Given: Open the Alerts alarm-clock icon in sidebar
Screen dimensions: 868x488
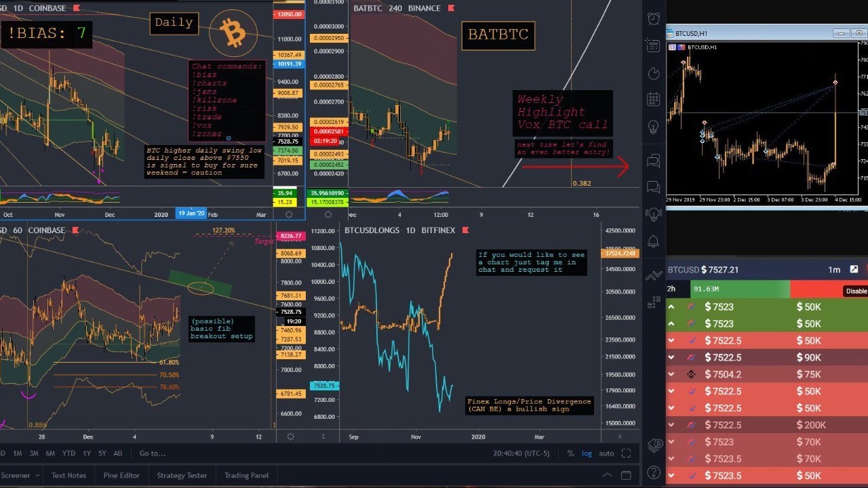Looking at the screenshot, I should (x=654, y=18).
